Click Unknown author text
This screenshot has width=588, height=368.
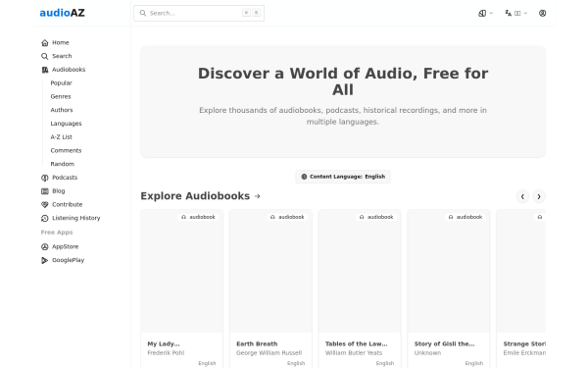tap(427, 353)
